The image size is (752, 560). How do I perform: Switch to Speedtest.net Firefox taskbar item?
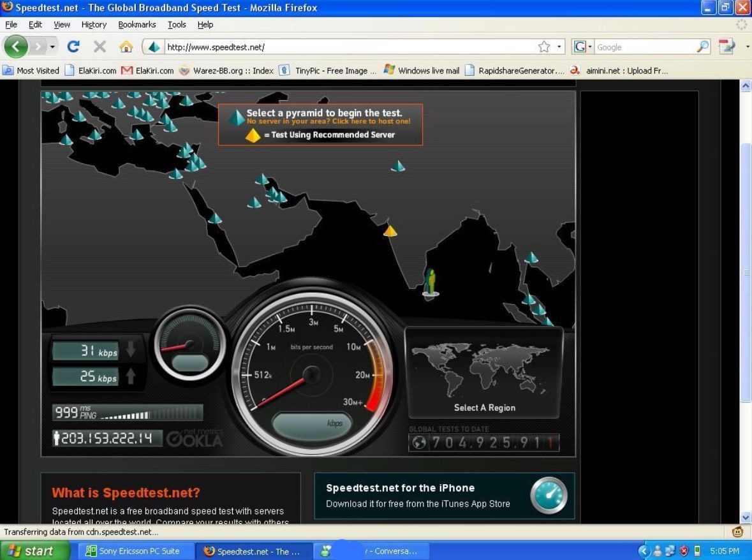[253, 551]
